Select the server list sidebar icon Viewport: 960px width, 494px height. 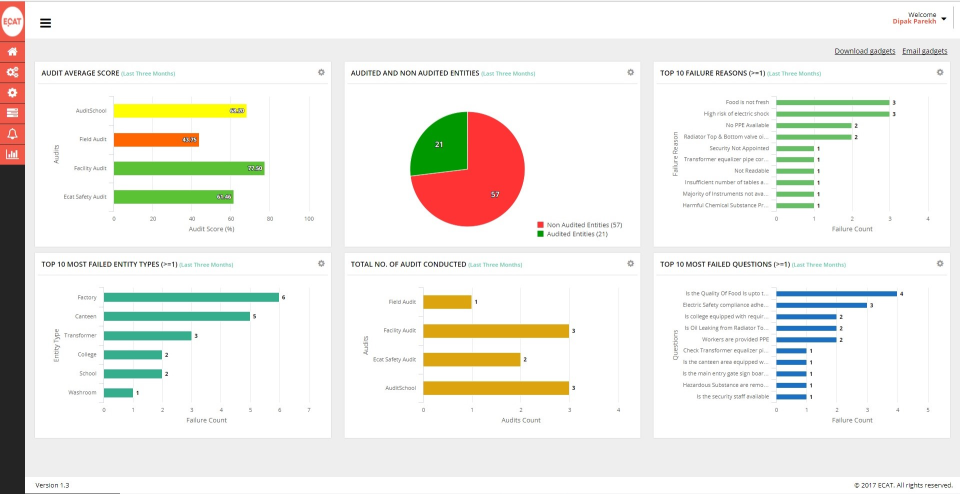(x=12, y=113)
